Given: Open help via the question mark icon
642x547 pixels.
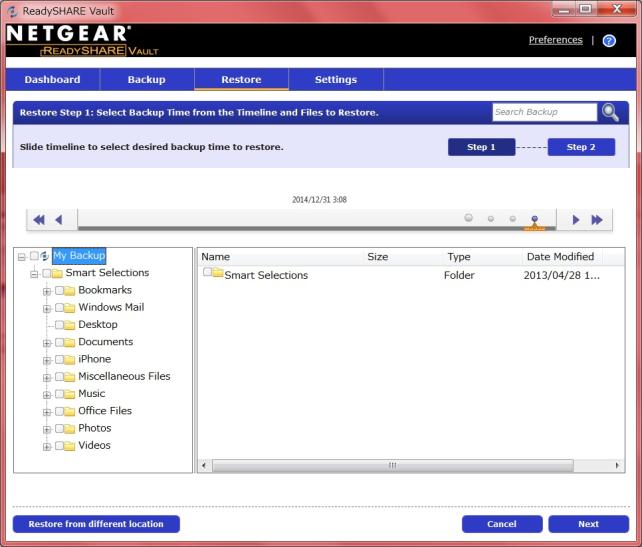Looking at the screenshot, I should coord(610,41).
